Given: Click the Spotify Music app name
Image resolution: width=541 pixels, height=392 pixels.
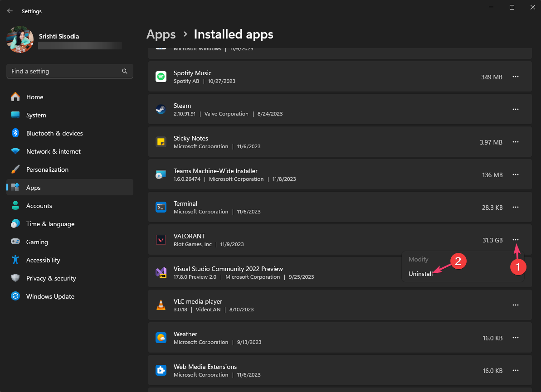Looking at the screenshot, I should 193,73.
